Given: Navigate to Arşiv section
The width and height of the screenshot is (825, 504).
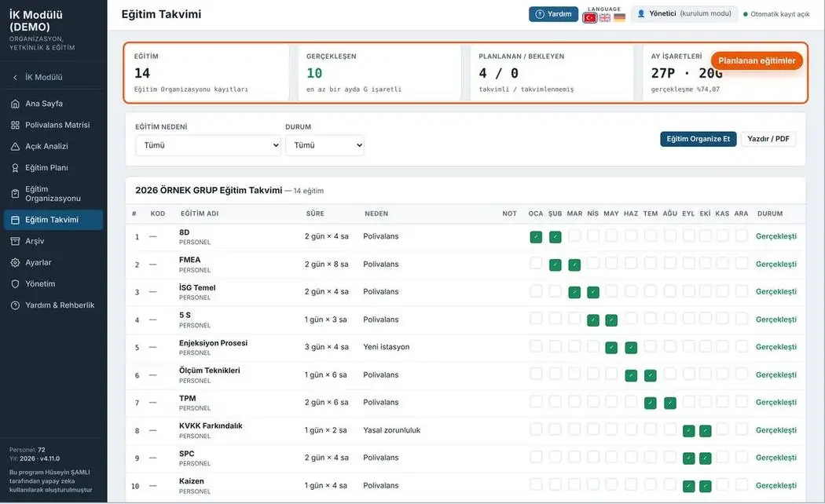Looking at the screenshot, I should 53,241.
